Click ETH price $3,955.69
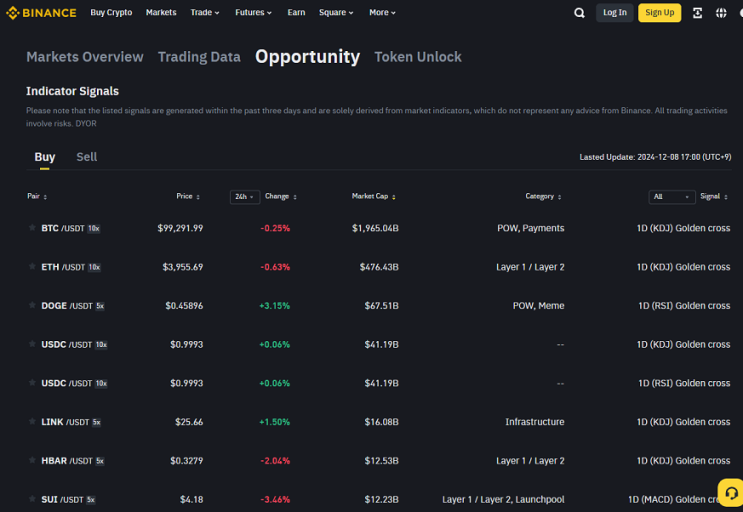 point(183,267)
